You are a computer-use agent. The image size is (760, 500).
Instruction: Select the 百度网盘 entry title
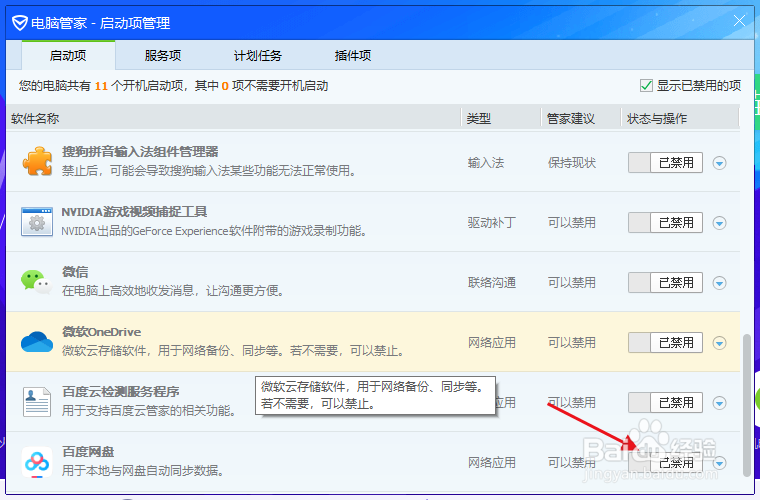(88, 452)
